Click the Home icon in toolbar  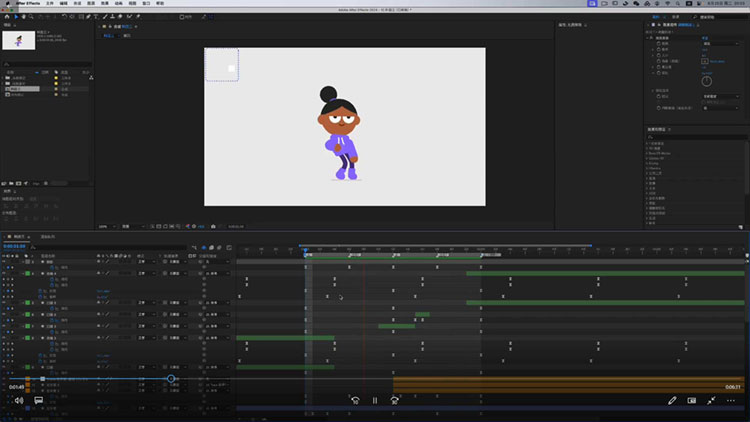click(x=6, y=17)
